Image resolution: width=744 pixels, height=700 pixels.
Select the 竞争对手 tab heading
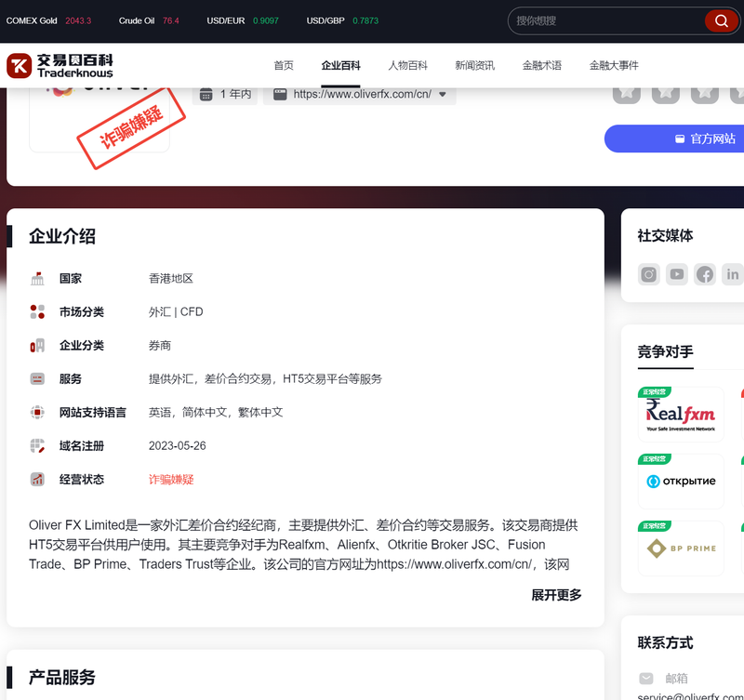tap(665, 352)
